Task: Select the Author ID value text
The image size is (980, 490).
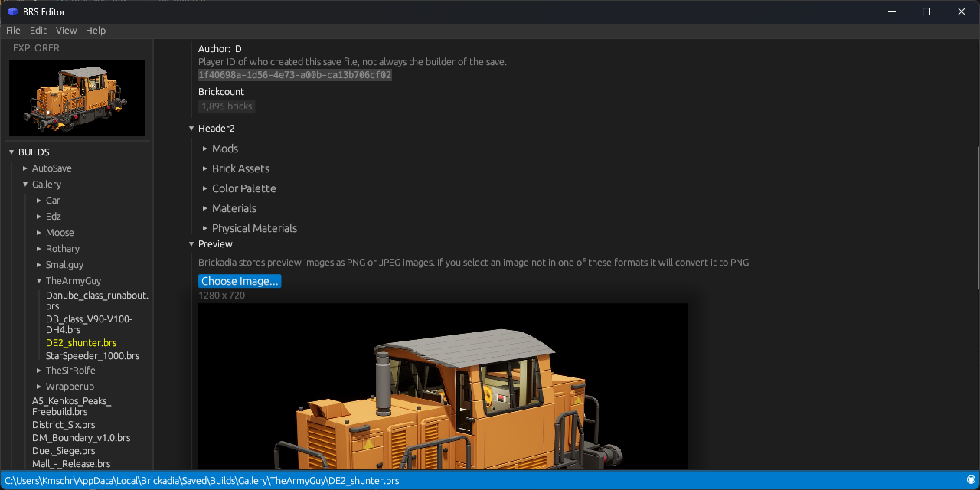Action: pos(294,75)
